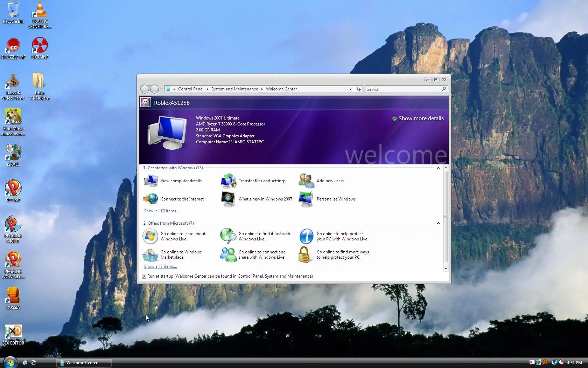
Task: Click the tray icon with the red blocked badge
Action: pyautogui.click(x=532, y=362)
